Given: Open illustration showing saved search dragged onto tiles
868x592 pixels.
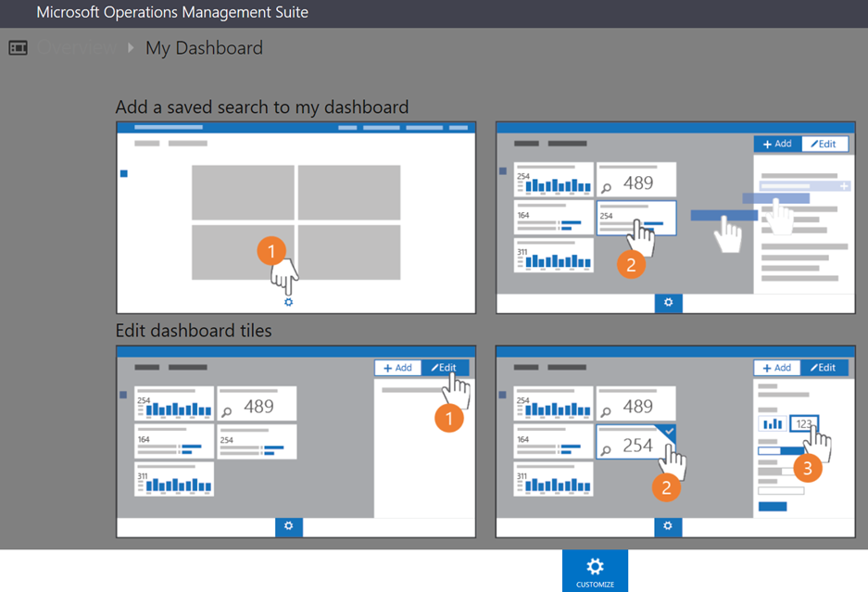Looking at the screenshot, I should pos(675,218).
